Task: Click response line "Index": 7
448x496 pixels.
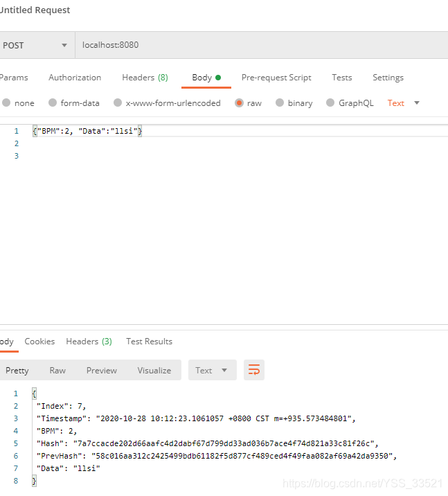Action: [61, 406]
